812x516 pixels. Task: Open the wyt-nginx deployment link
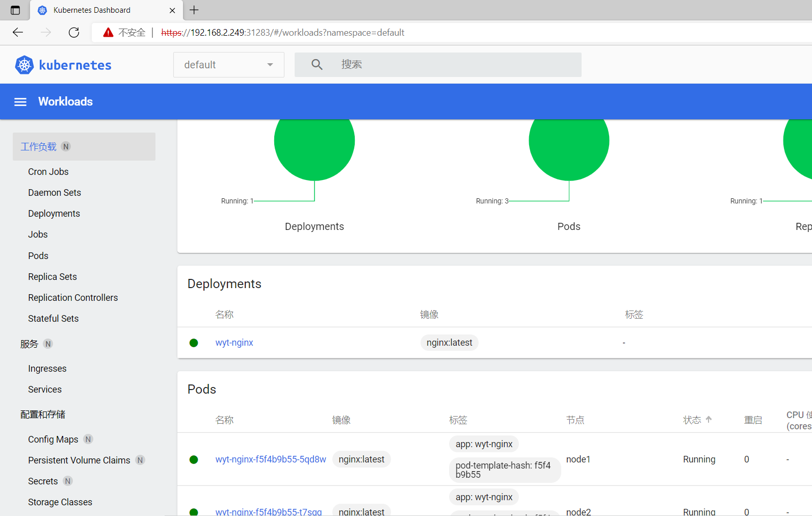[x=234, y=343]
